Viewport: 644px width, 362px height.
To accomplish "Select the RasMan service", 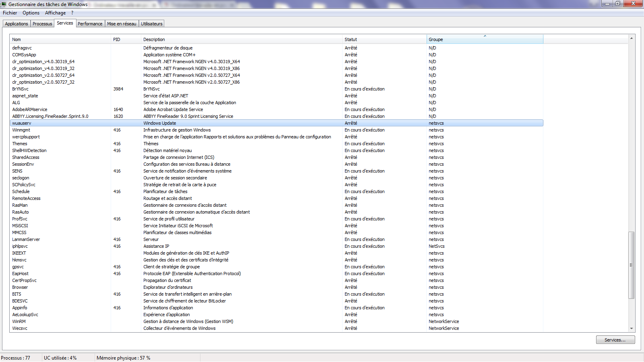I will (277, 205).
